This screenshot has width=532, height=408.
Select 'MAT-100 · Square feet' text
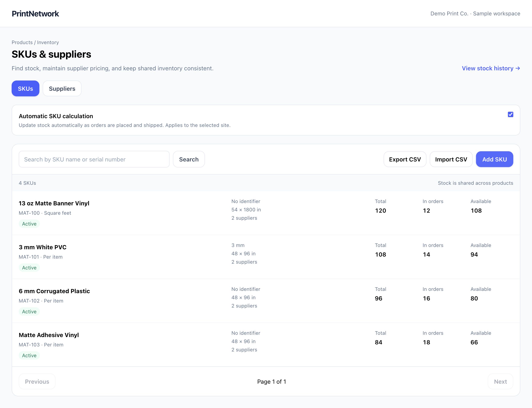click(x=45, y=213)
